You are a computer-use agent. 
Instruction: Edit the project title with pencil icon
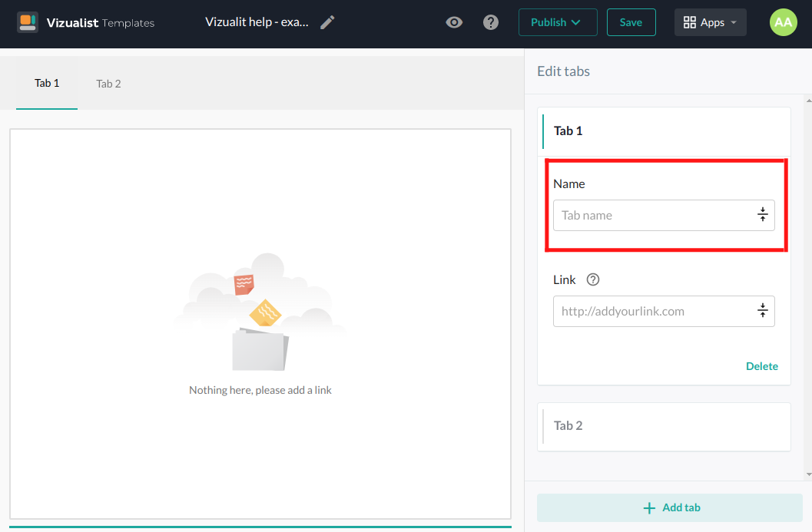pos(327,22)
